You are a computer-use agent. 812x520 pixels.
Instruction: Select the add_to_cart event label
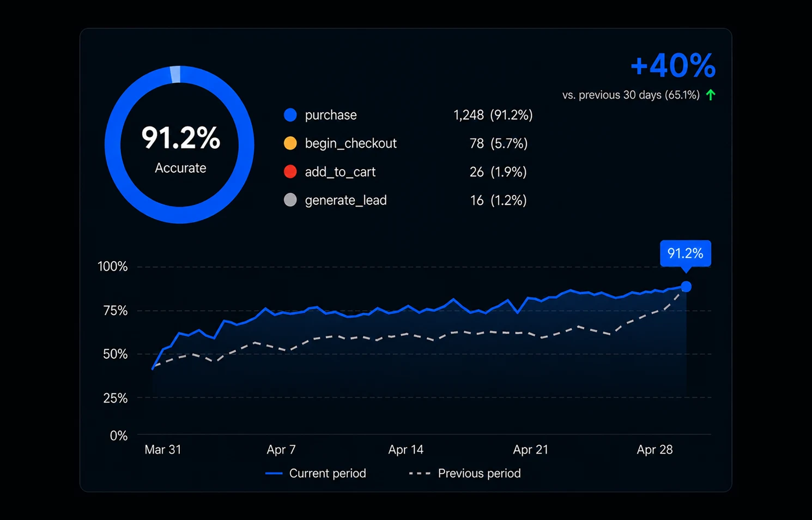(x=340, y=172)
